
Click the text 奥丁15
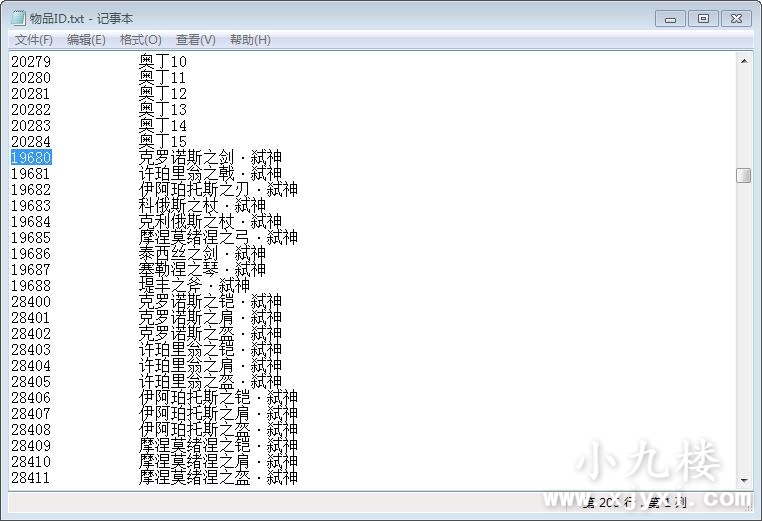click(x=163, y=142)
